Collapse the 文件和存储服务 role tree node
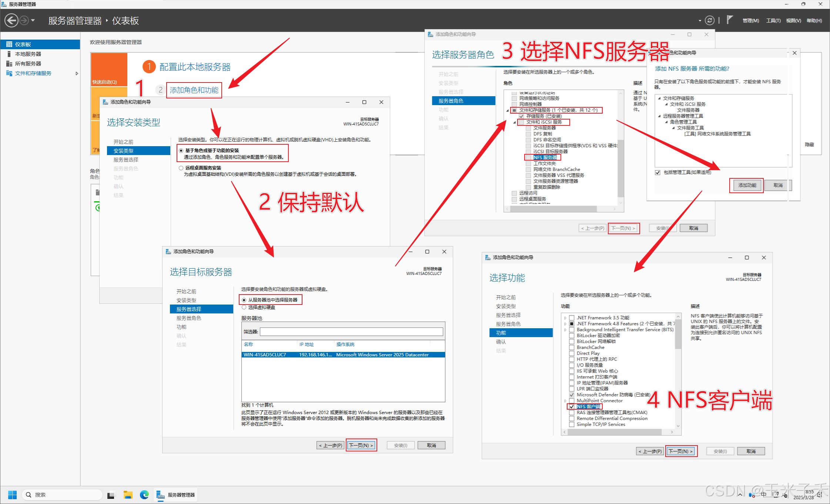This screenshot has height=504, width=830. [x=508, y=110]
